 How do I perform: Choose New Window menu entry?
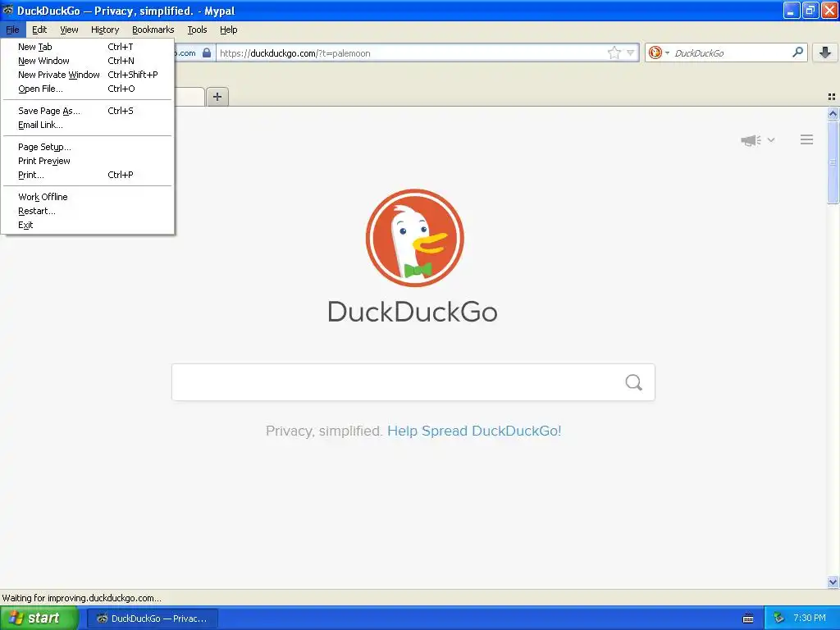(x=87, y=61)
